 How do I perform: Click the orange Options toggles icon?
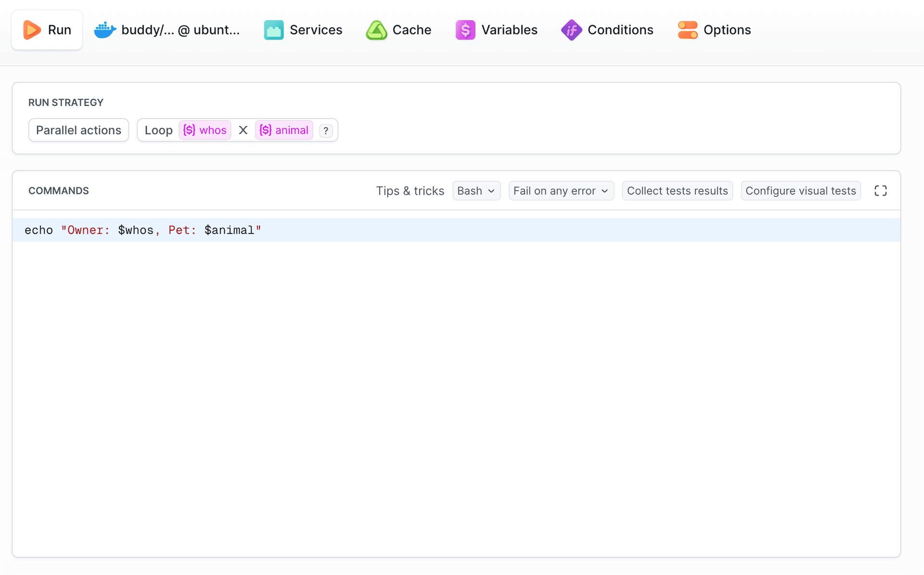(x=688, y=30)
